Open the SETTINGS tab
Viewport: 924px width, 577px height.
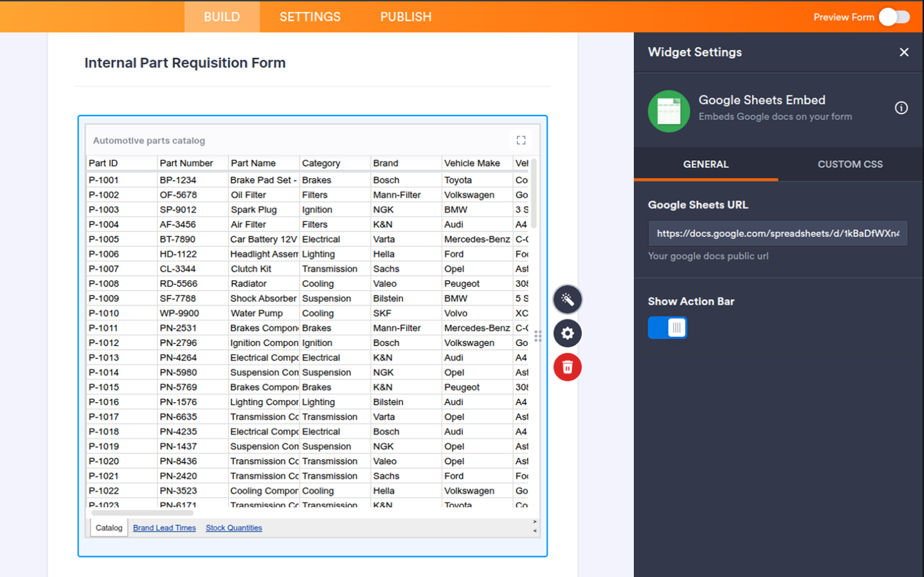click(x=310, y=16)
